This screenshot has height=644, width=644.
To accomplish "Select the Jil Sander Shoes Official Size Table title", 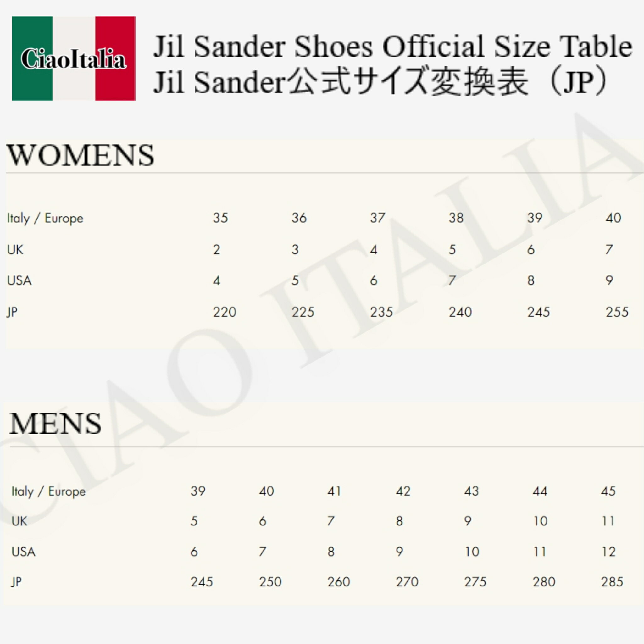I will [393, 47].
